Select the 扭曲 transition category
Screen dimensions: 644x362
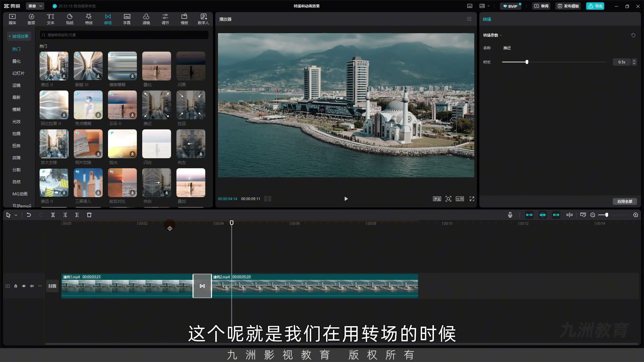[16, 145]
